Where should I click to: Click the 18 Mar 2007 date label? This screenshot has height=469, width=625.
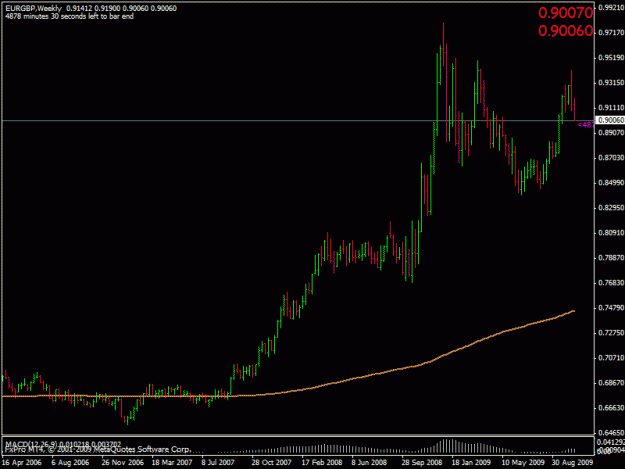[x=172, y=463]
